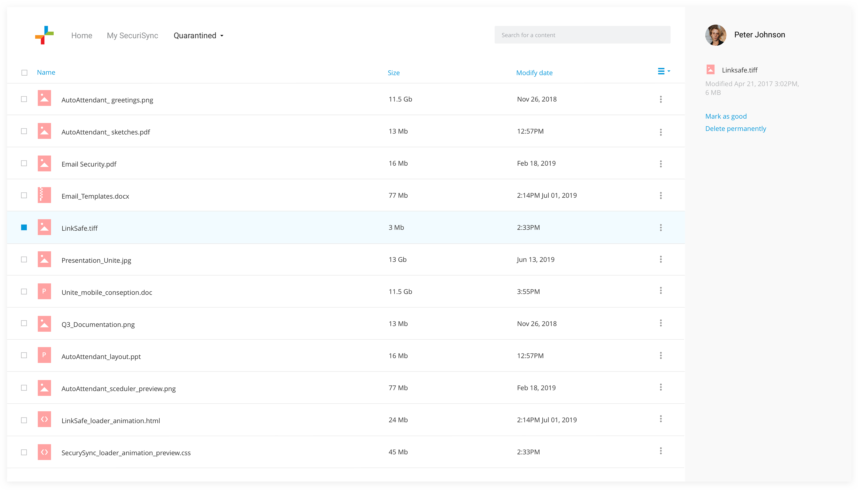Open more options for Unite_mobile_conseption.doc
This screenshot has height=500, width=868.
coord(660,290)
